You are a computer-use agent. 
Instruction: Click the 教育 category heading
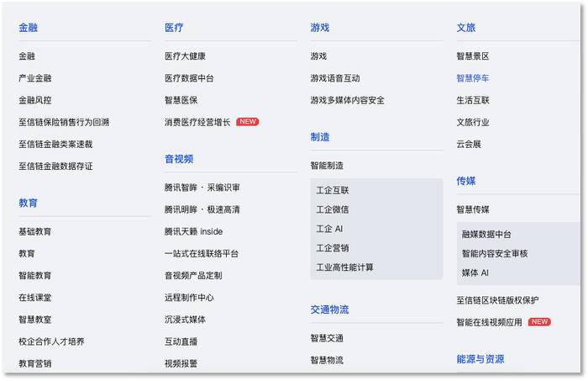click(28, 203)
